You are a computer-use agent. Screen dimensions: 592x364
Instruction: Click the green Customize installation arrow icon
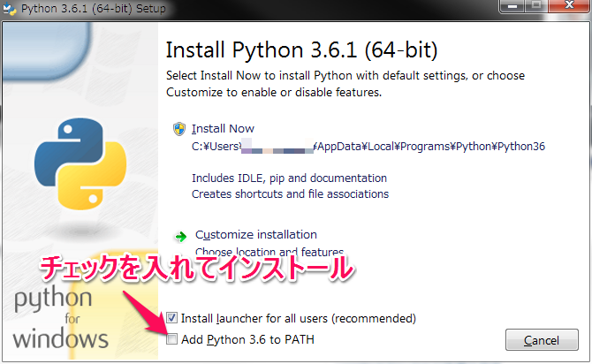point(181,237)
